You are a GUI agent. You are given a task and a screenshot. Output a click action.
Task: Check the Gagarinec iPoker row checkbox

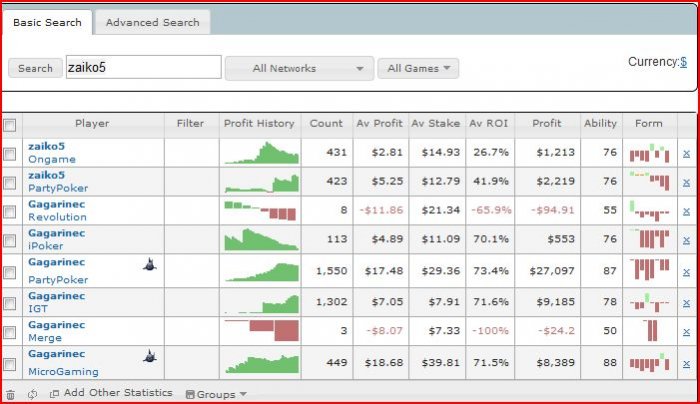click(9, 241)
